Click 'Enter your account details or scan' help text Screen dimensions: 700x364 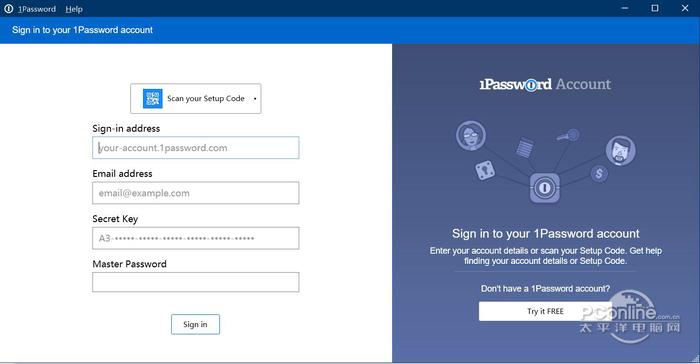tap(546, 255)
